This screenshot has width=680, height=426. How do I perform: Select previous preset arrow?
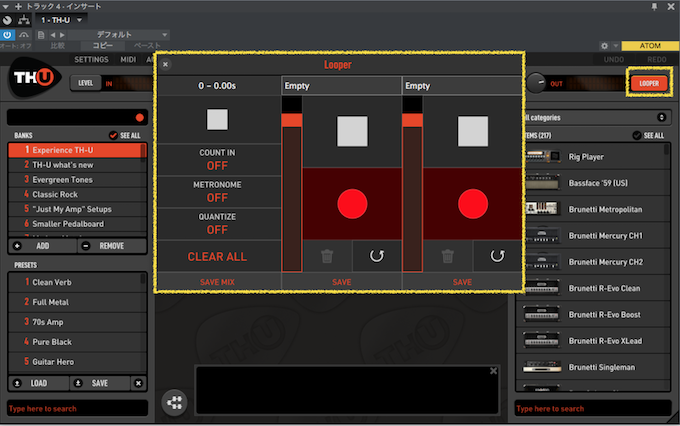click(x=52, y=35)
